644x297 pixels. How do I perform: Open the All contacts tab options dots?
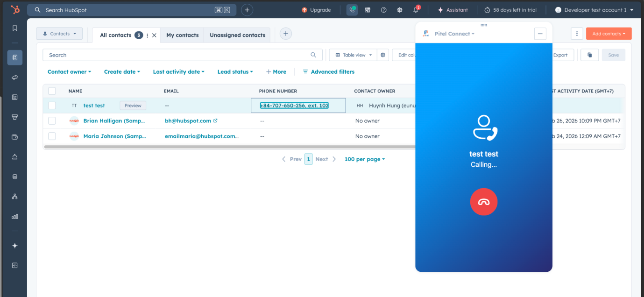[148, 35]
